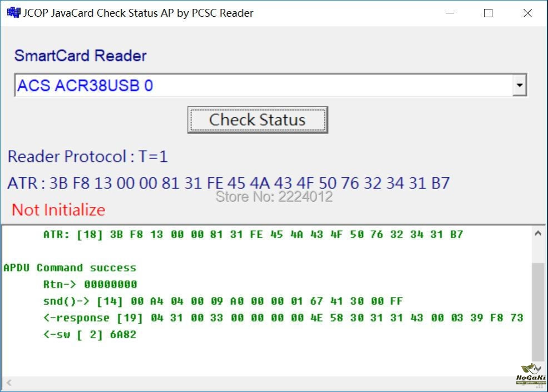The height and width of the screenshot is (392, 548).
Task: Click the sw 6A82 status word line
Action: pyautogui.click(x=90, y=335)
